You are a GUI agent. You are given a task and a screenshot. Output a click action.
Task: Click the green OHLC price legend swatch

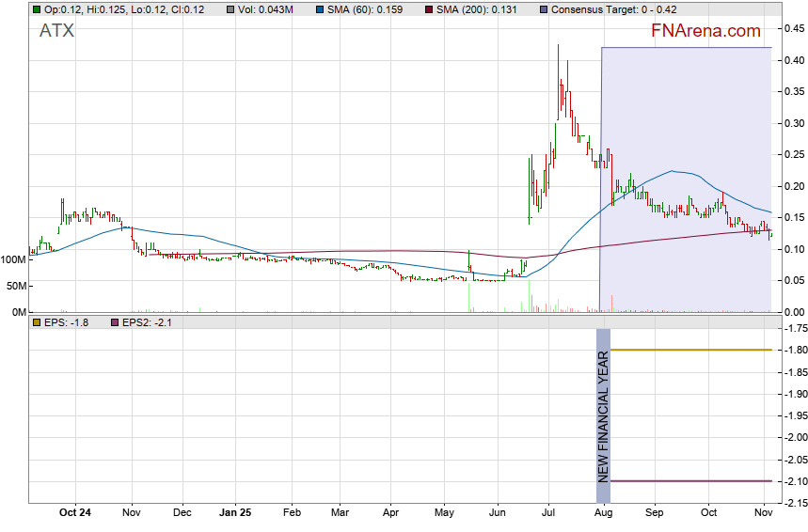(37, 9)
